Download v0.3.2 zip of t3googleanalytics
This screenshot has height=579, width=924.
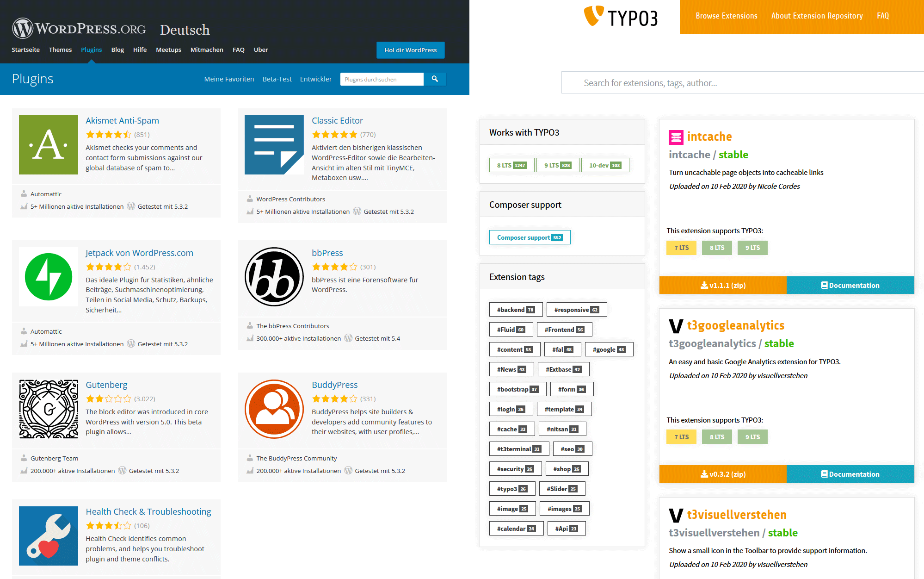(723, 474)
